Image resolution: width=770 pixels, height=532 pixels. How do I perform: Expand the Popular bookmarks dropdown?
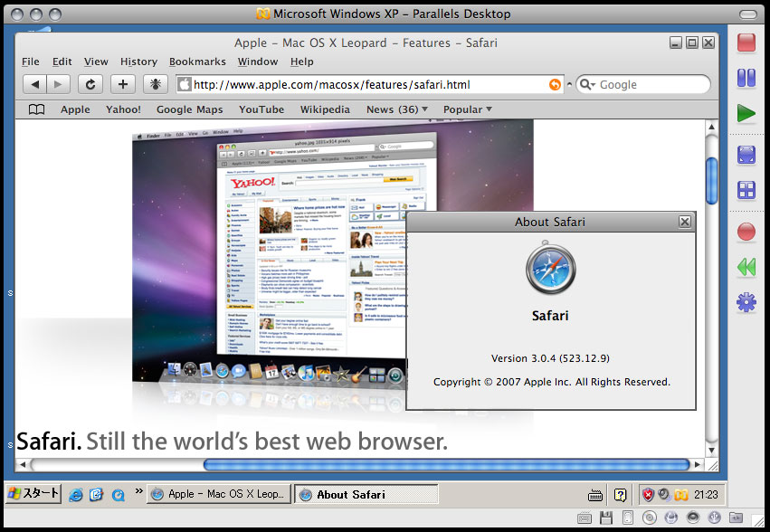tap(467, 109)
